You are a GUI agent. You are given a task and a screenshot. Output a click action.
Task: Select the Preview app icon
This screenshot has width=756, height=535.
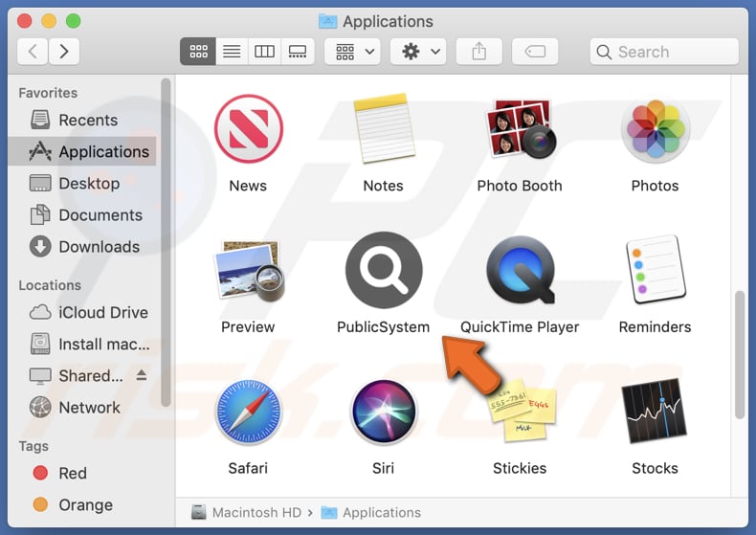tap(248, 271)
